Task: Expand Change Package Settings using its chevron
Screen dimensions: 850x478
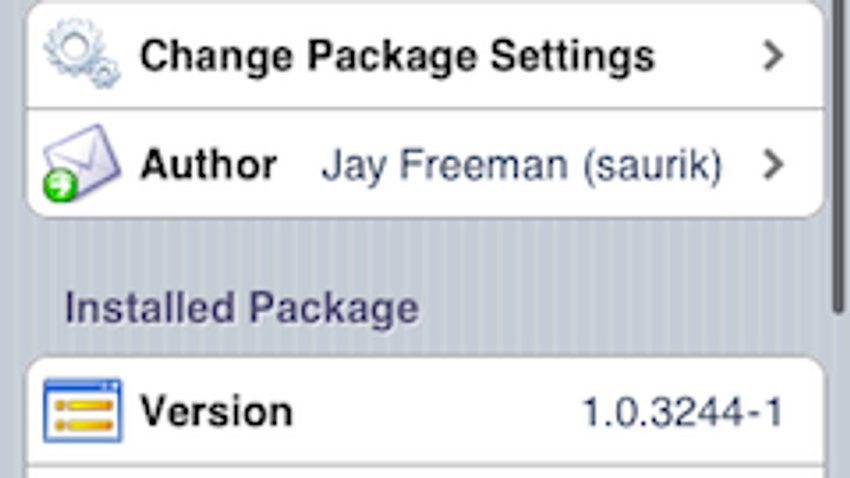Action: click(773, 55)
